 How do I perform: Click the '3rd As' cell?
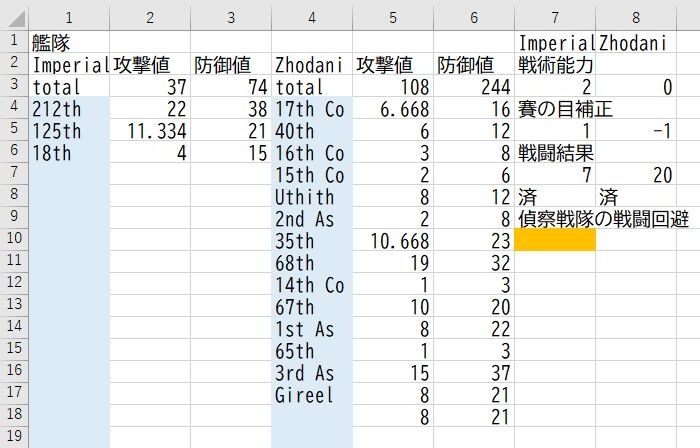[x=312, y=371]
